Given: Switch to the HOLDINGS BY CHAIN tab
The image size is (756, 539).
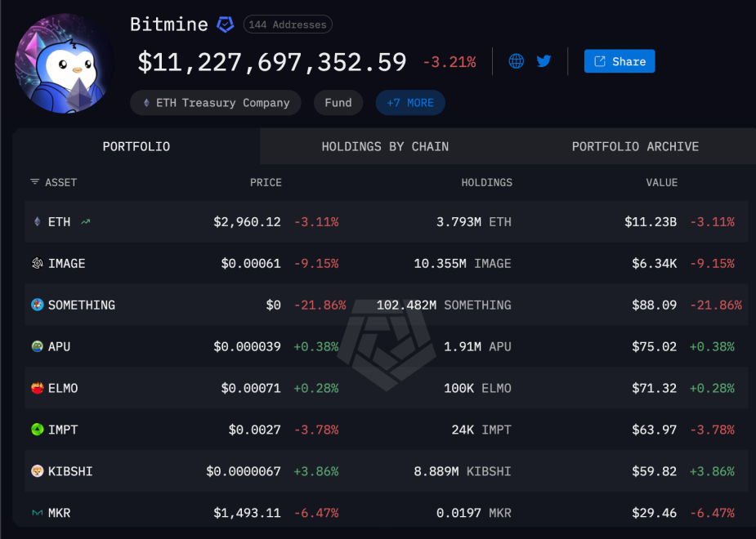Looking at the screenshot, I should click(385, 146).
